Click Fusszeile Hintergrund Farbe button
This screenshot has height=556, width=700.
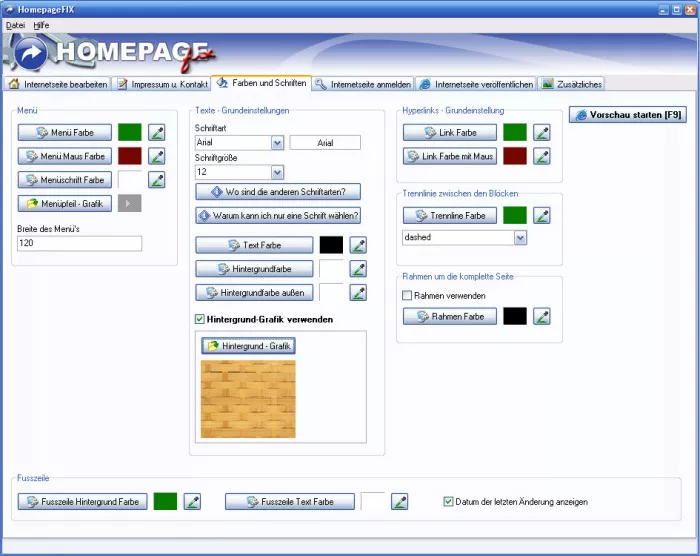(83, 502)
